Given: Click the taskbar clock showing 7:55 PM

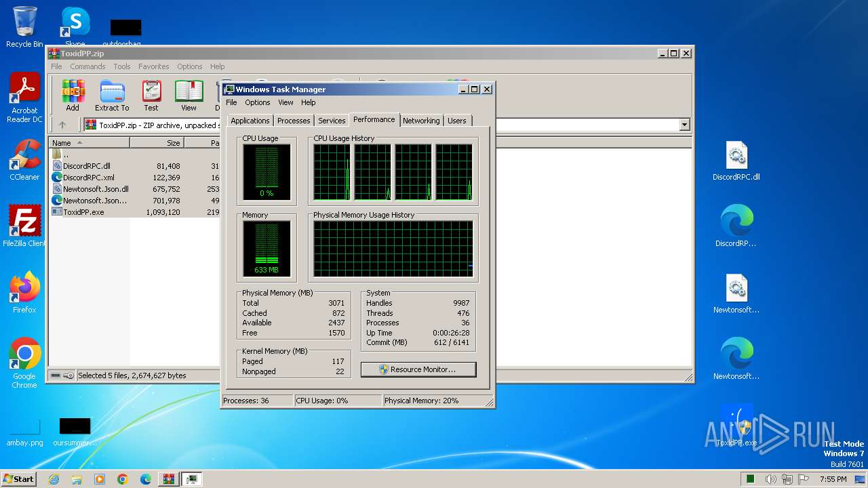Looking at the screenshot, I should tap(833, 479).
